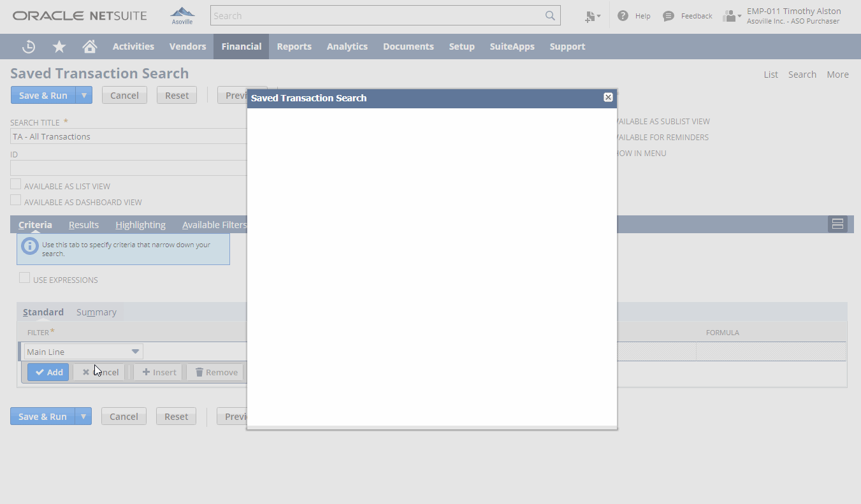Select the Summary subtab

click(x=96, y=312)
